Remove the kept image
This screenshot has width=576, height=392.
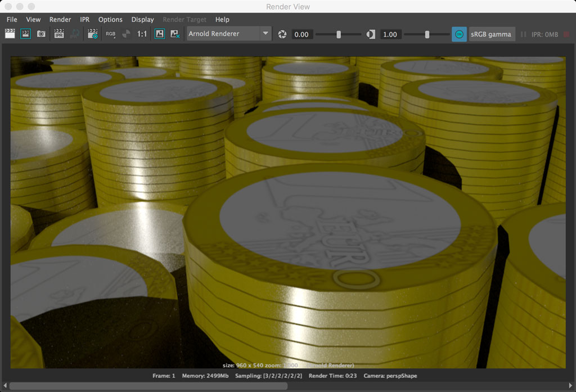pyautogui.click(x=174, y=34)
